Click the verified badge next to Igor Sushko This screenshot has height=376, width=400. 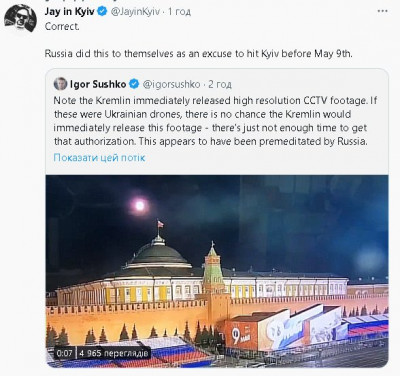click(134, 84)
